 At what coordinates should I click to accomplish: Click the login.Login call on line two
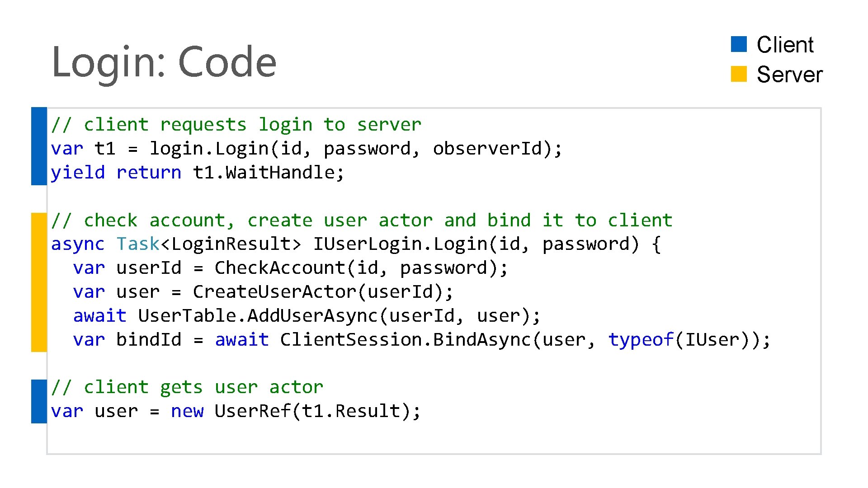point(209,149)
